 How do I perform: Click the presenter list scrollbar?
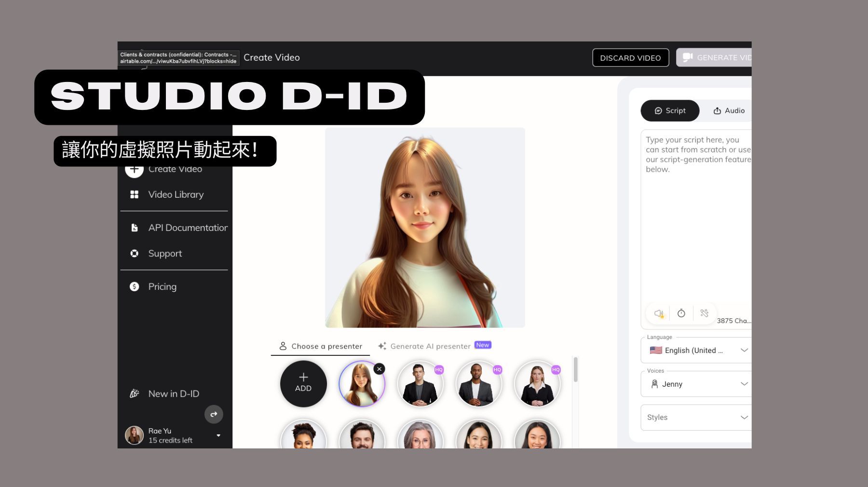575,369
